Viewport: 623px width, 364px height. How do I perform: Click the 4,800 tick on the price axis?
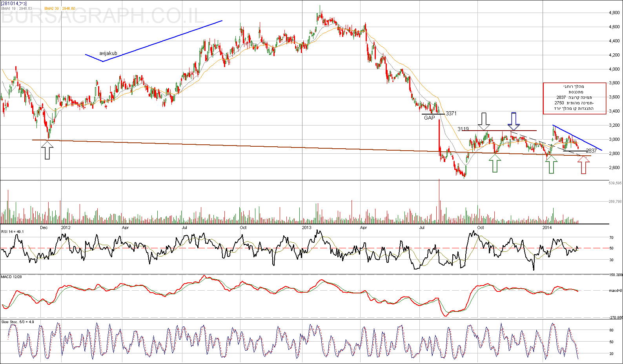pyautogui.click(x=614, y=13)
